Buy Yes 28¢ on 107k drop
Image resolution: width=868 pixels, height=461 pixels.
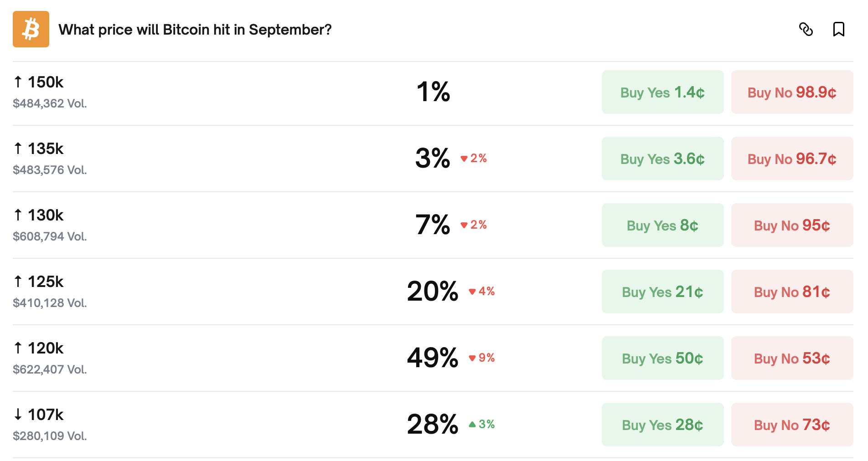(x=662, y=425)
